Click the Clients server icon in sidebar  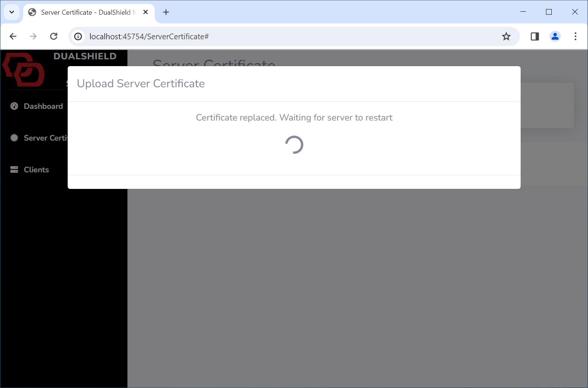click(x=14, y=170)
